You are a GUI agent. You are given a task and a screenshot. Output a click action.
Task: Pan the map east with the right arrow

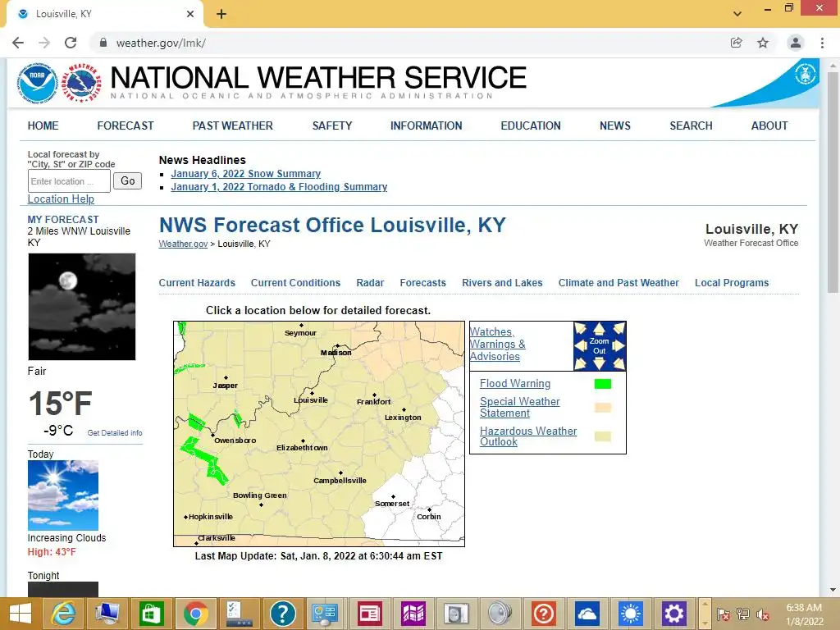click(x=619, y=346)
